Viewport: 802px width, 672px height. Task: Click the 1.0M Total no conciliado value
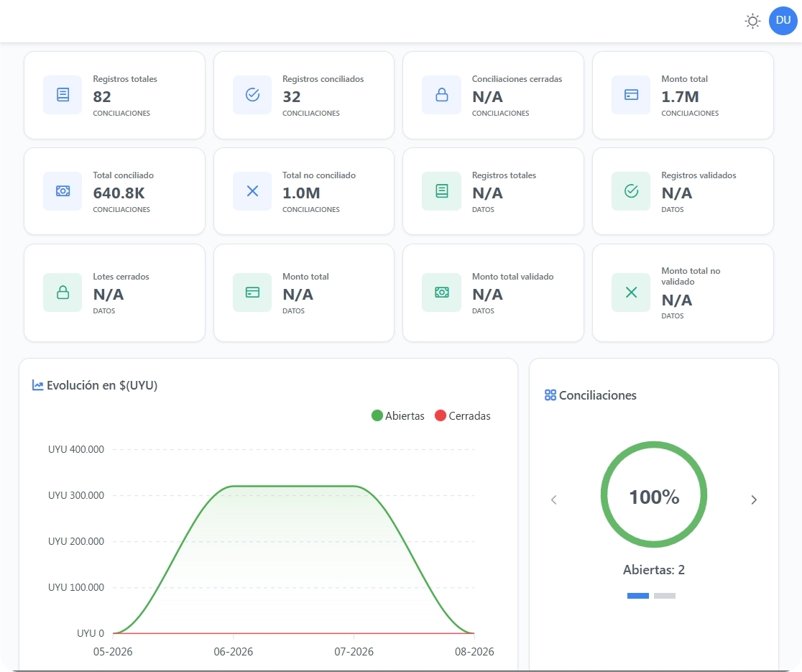[301, 193]
